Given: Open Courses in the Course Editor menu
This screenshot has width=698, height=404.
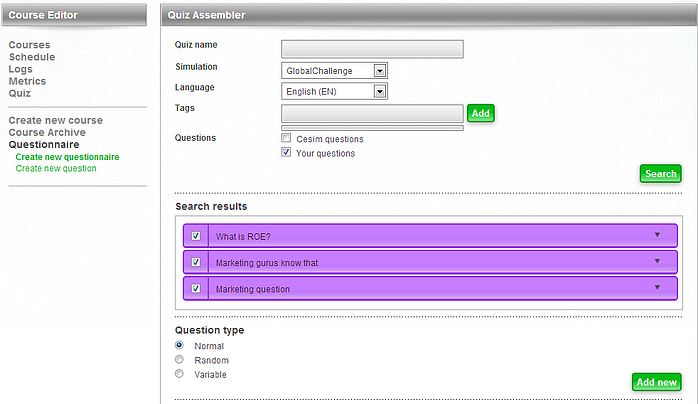Looking at the screenshot, I should point(29,45).
